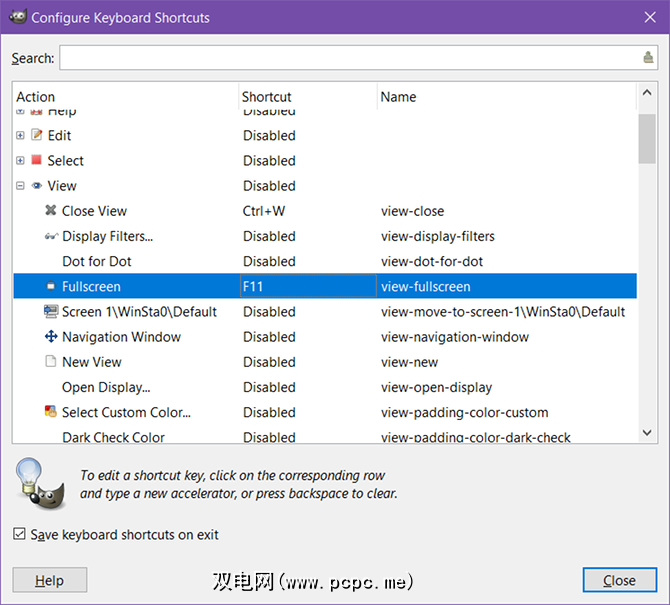Image resolution: width=670 pixels, height=605 pixels.
Task: Select the Dark Check Color row
Action: pos(325,436)
